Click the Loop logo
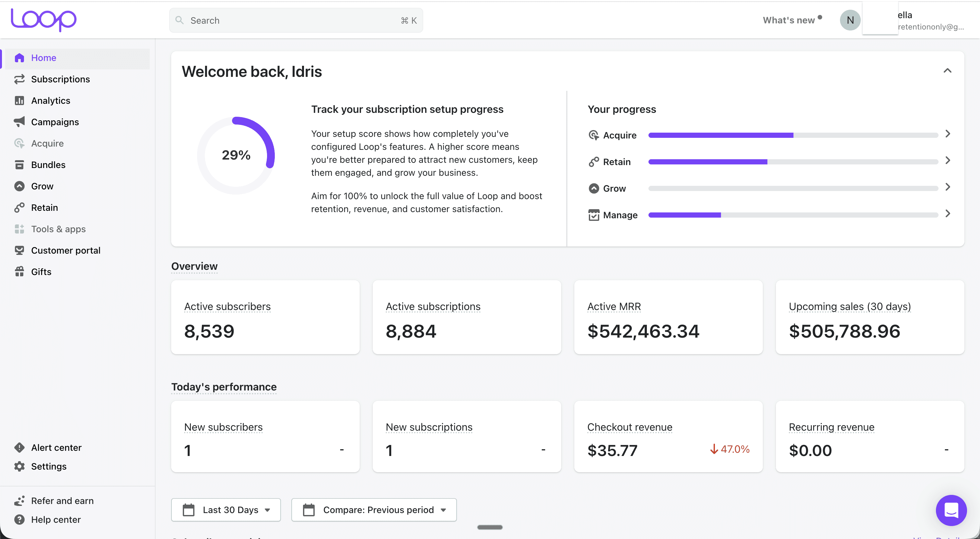The height and width of the screenshot is (539, 980). pos(43,19)
